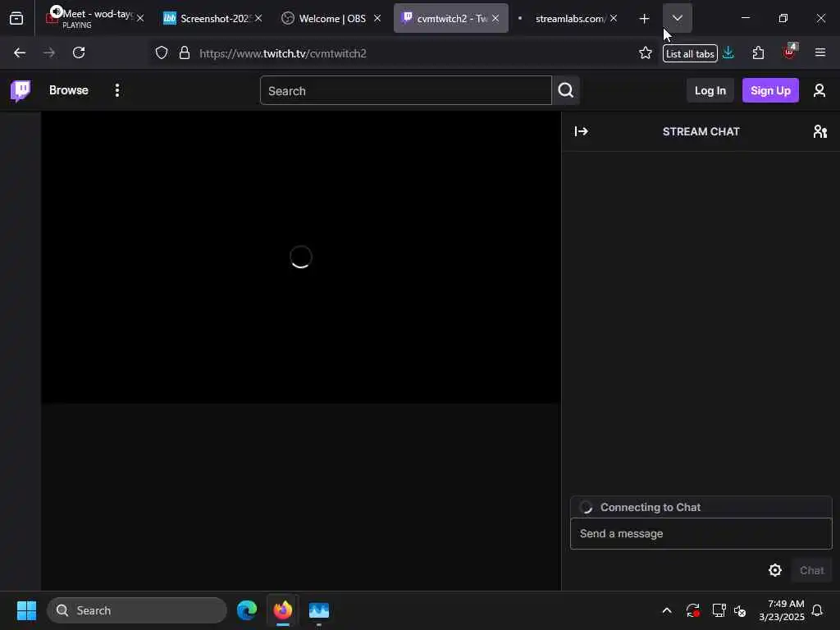Mute the playing Meet tab audio icon
Image resolution: width=840 pixels, height=630 pixels.
point(57,11)
